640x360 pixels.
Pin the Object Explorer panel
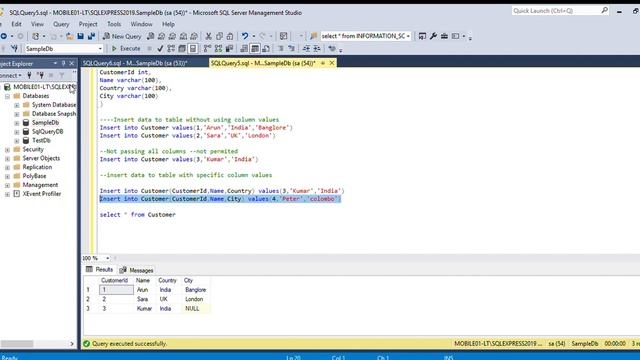coord(63,64)
